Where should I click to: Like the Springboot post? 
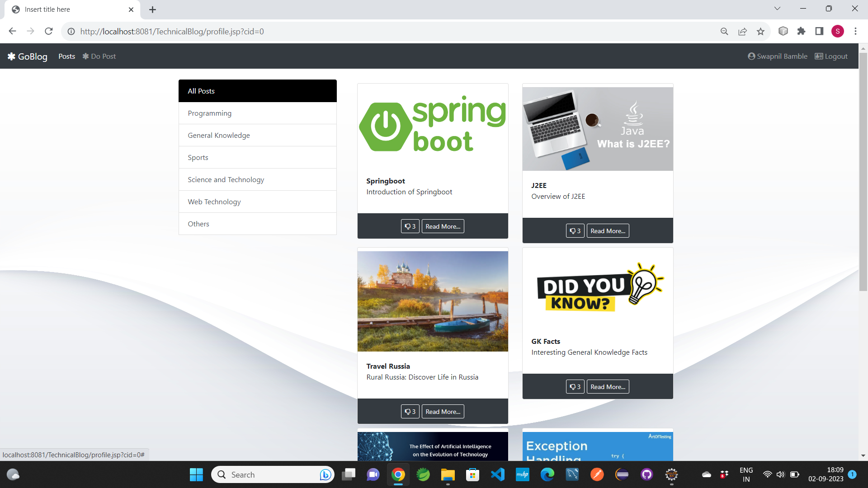coord(410,226)
